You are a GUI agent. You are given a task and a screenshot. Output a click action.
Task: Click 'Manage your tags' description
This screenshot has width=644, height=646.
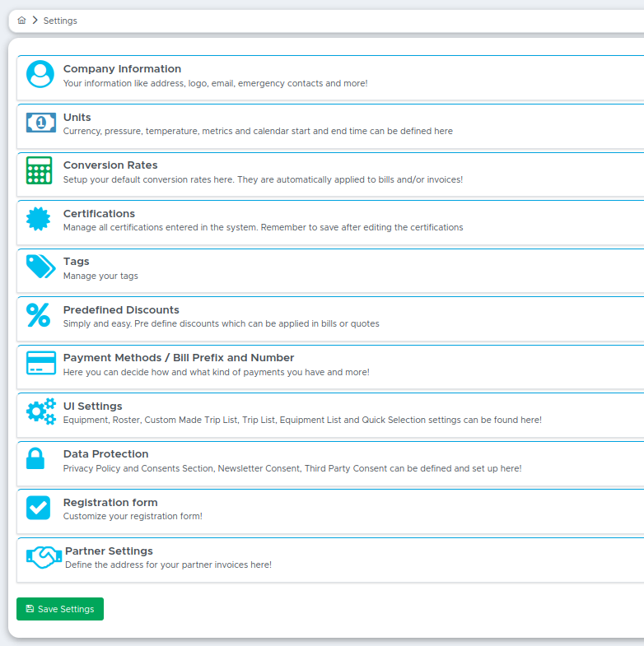tap(100, 276)
